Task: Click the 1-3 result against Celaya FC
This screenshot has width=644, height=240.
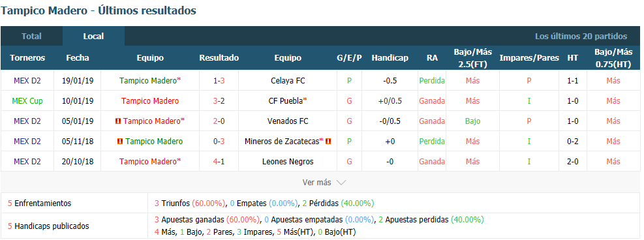Action: click(x=219, y=81)
